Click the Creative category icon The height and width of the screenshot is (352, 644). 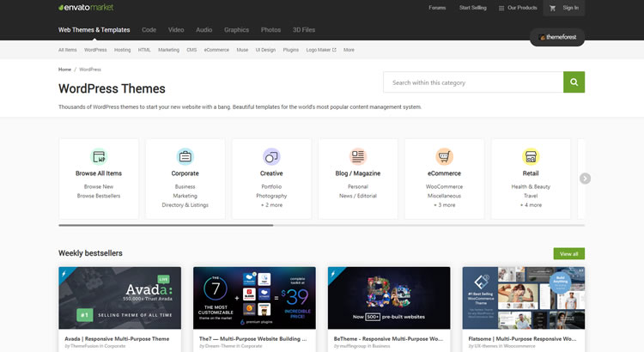pyautogui.click(x=271, y=156)
